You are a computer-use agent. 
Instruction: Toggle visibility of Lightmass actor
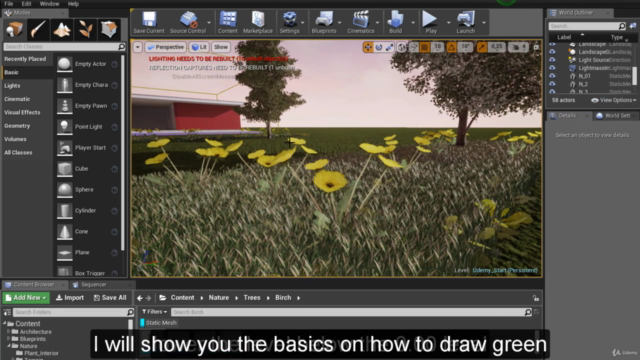[552, 68]
